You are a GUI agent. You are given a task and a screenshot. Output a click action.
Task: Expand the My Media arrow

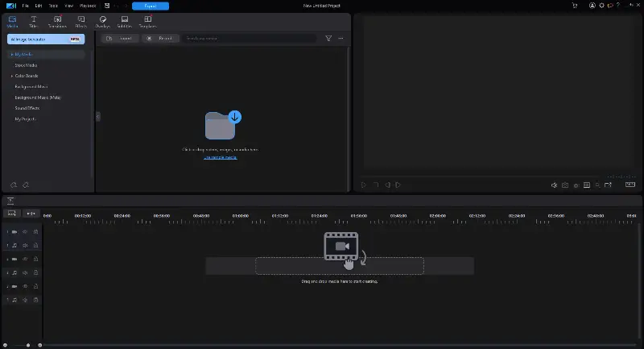[x=12, y=54]
